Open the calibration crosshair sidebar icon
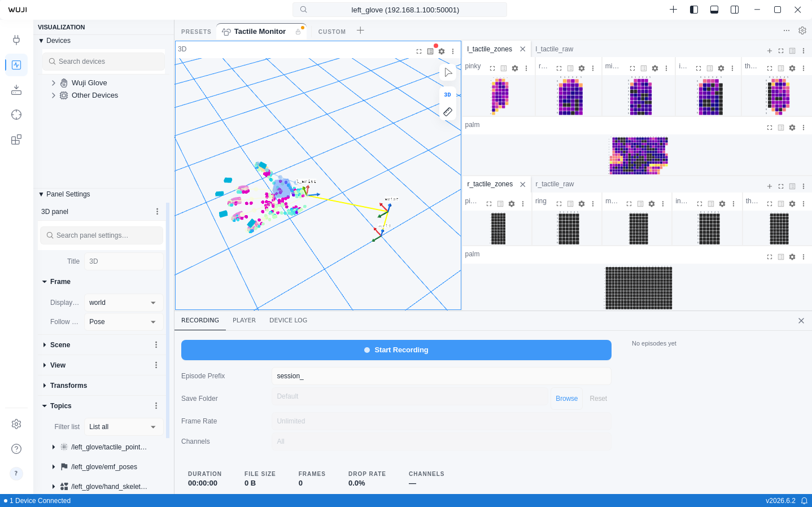Image resolution: width=812 pixels, height=507 pixels. point(16,115)
